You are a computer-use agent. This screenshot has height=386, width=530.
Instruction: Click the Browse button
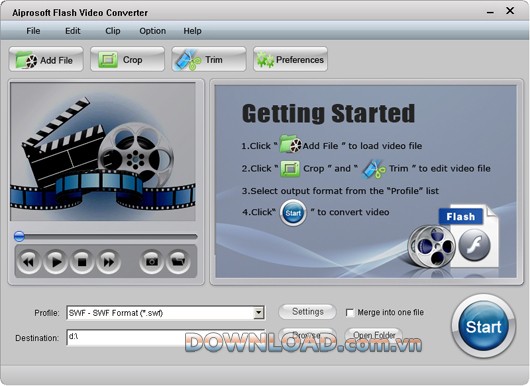[x=307, y=335]
